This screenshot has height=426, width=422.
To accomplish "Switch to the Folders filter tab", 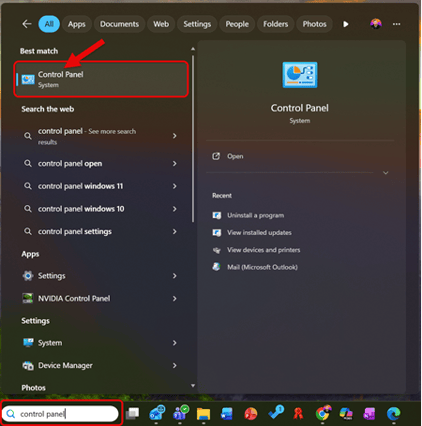I will (275, 24).
